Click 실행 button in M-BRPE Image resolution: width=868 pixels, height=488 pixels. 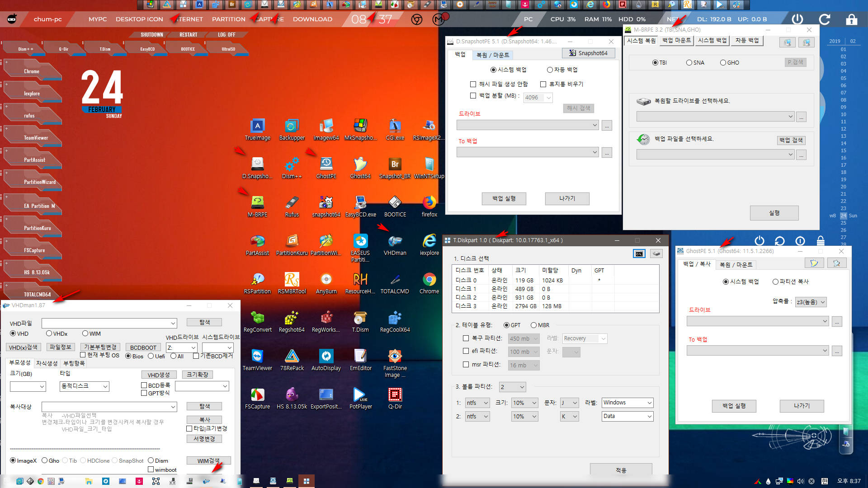coord(774,213)
